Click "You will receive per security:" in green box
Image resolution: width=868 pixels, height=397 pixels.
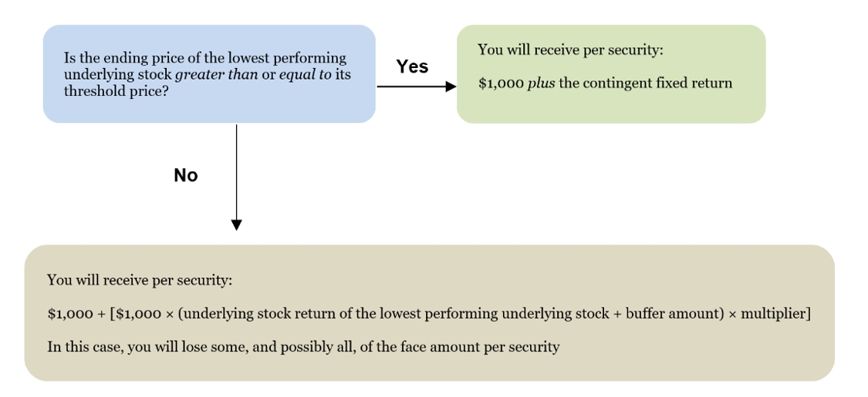(570, 50)
